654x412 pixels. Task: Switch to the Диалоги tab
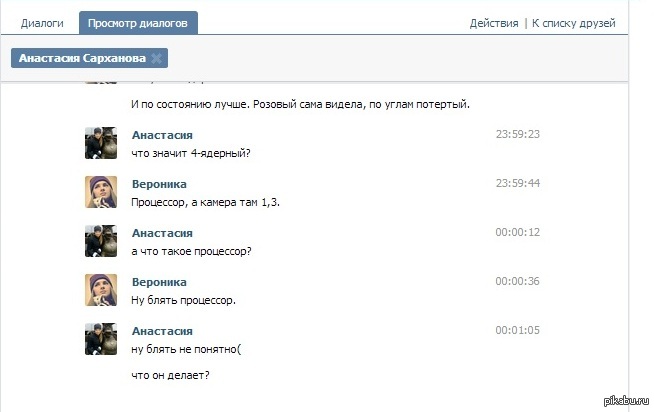click(x=42, y=23)
